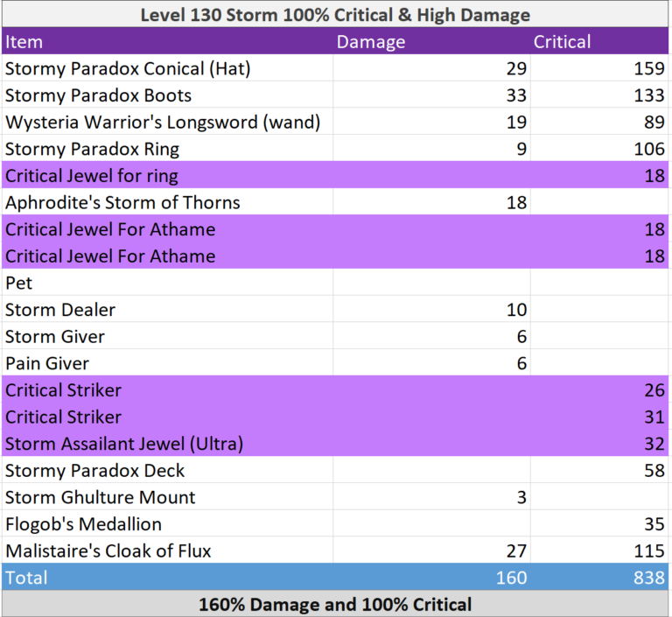The width and height of the screenshot is (672, 617).
Task: Click the 'Critical' column header
Action: click(599, 42)
